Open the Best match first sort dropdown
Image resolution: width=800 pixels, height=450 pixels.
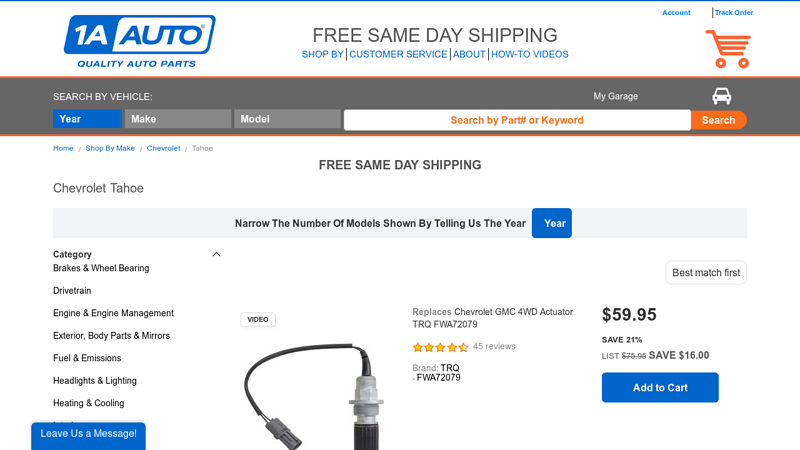[x=706, y=273]
